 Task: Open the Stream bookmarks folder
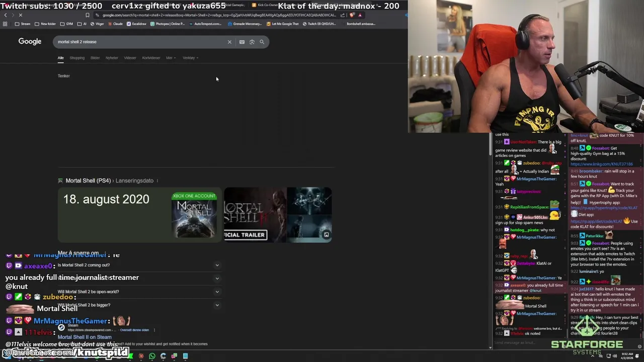pyautogui.click(x=23, y=24)
